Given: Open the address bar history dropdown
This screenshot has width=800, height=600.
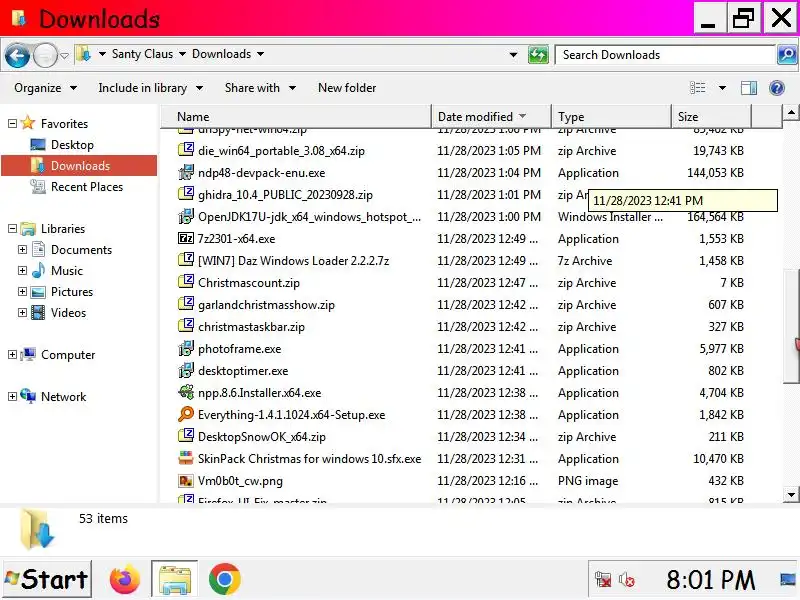Looking at the screenshot, I should click(x=513, y=55).
